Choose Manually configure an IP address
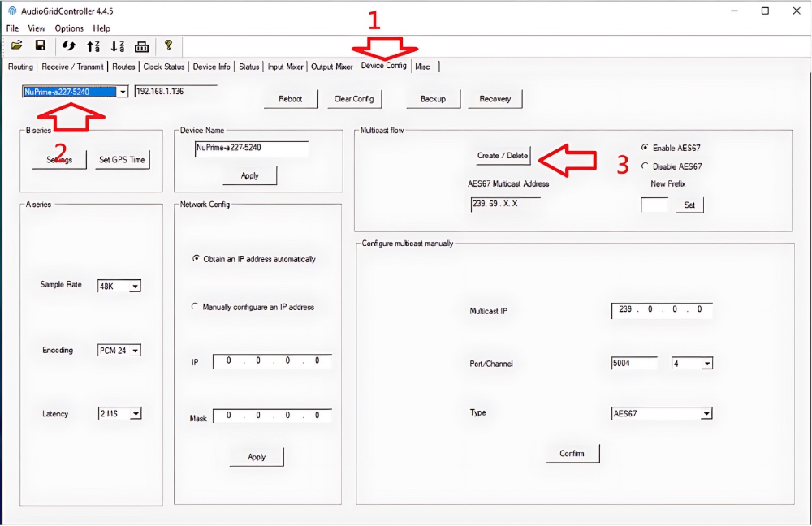 (x=195, y=307)
